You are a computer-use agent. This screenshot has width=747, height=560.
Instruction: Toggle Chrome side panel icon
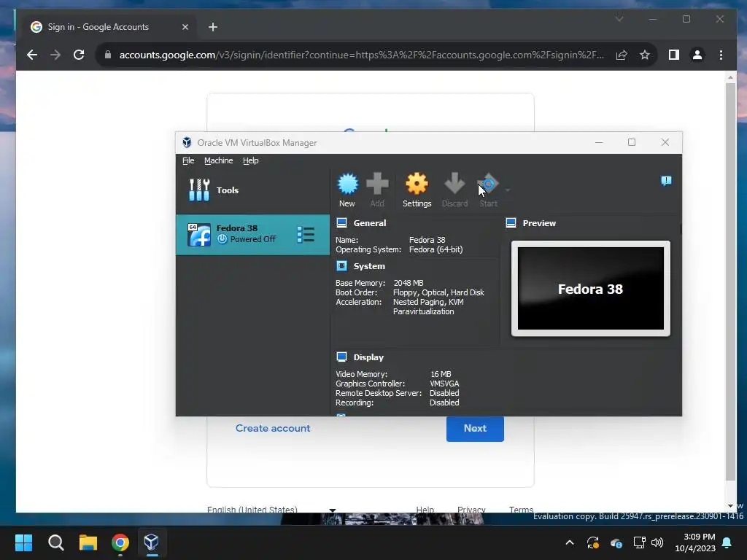673,55
